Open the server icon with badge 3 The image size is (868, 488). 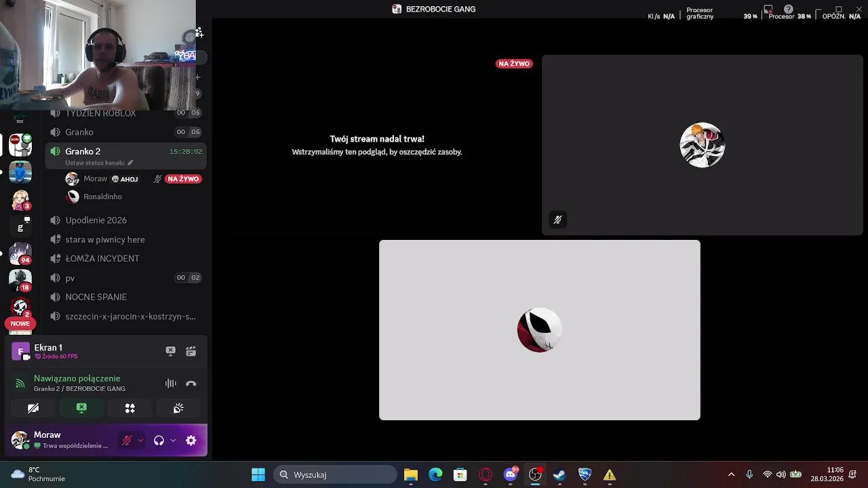pos(20,201)
